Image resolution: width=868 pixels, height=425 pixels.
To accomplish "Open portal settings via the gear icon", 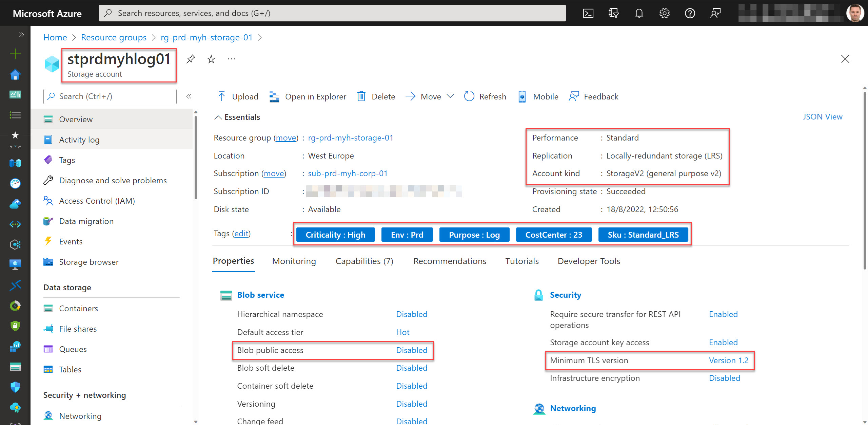I will coord(664,13).
